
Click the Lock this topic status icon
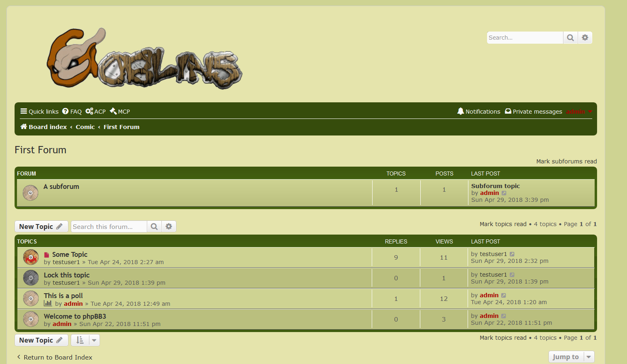pyautogui.click(x=31, y=278)
